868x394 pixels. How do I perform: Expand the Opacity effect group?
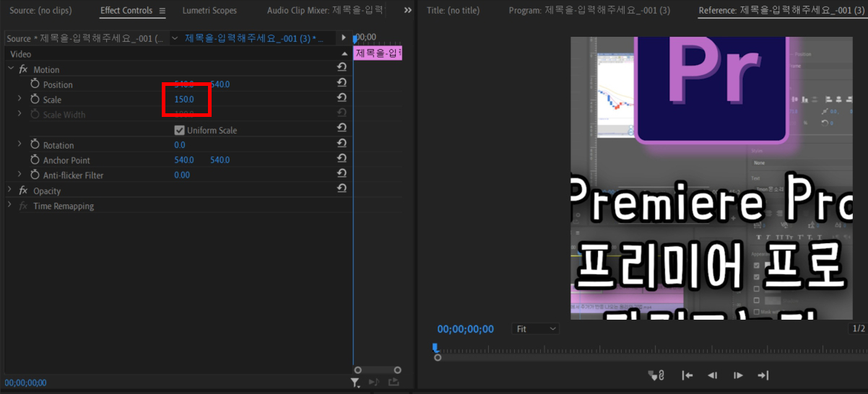[10, 191]
